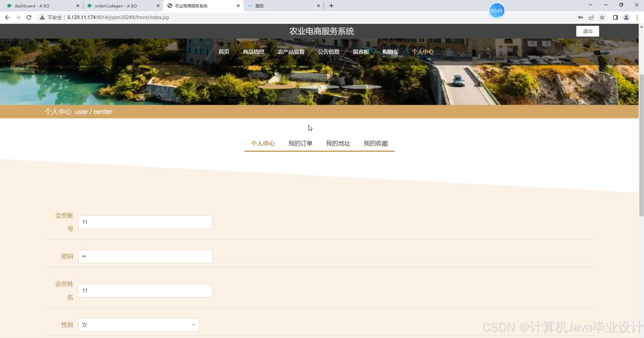Viewport: 644px width, 338px height.
Task: Close the 登陆 tab
Action: pyautogui.click(x=318, y=6)
